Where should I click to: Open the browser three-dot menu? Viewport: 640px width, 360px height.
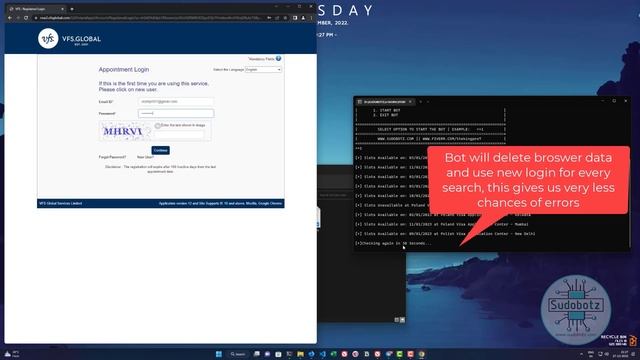tap(311, 18)
